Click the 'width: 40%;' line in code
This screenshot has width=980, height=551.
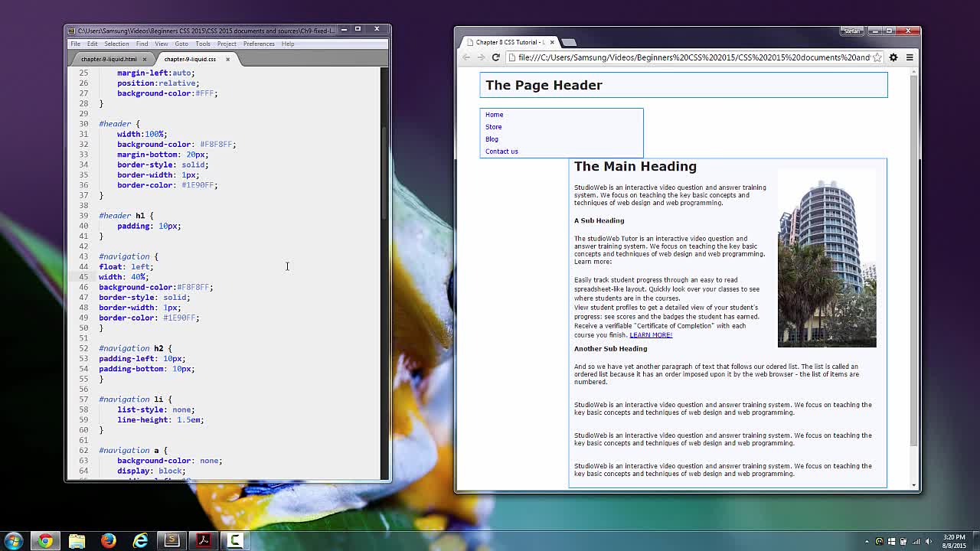click(123, 277)
